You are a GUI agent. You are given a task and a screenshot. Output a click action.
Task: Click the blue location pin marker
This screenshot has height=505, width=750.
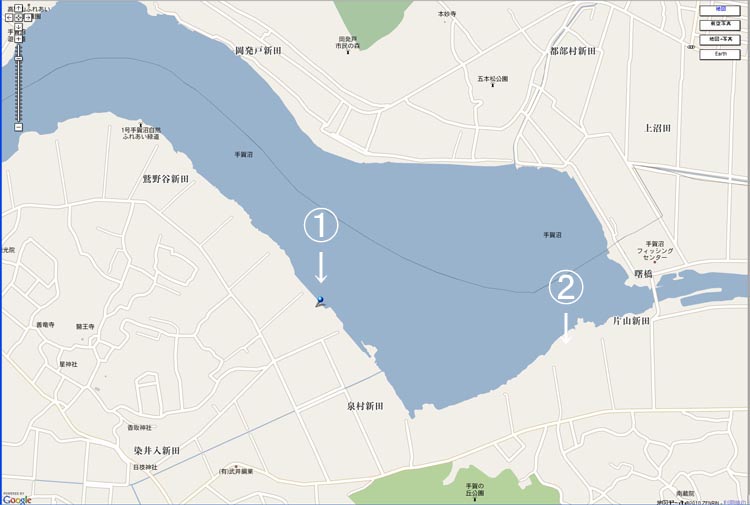pos(320,301)
